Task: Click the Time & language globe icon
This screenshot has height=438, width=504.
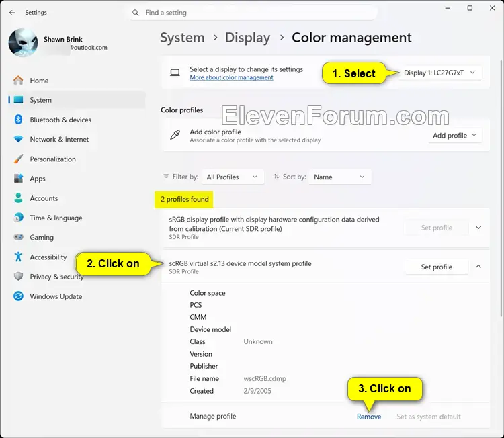Action: [18, 218]
